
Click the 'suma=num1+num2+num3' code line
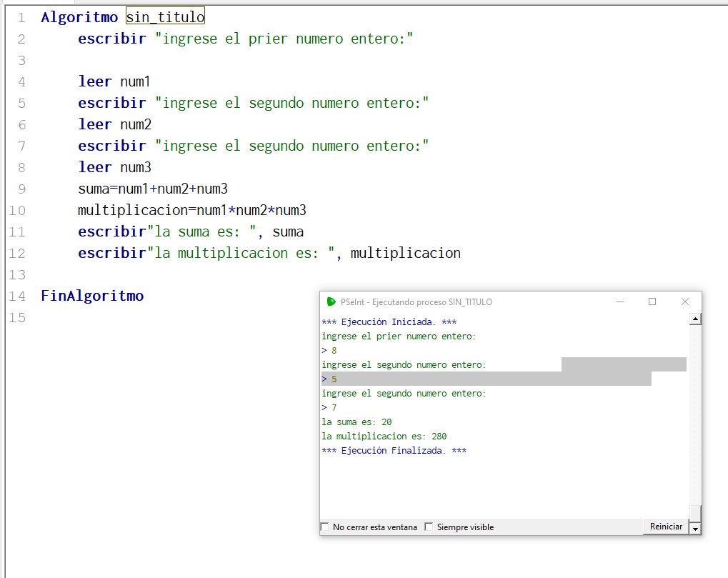pos(152,189)
